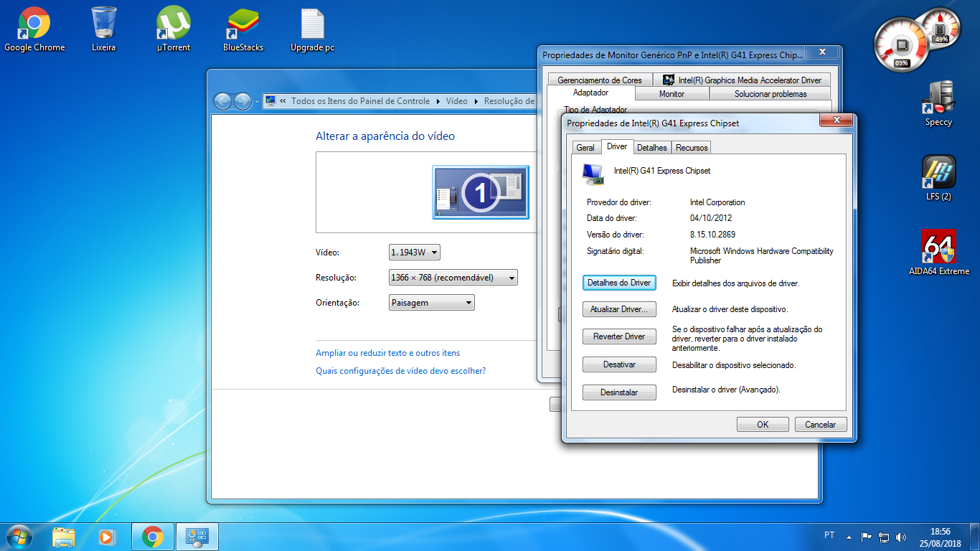Select the Driver tab

click(x=616, y=146)
